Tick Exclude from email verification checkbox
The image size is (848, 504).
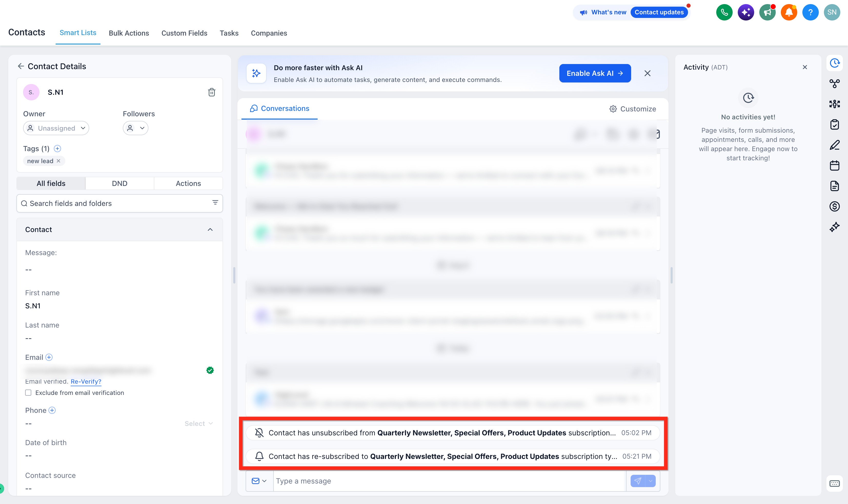coord(28,393)
